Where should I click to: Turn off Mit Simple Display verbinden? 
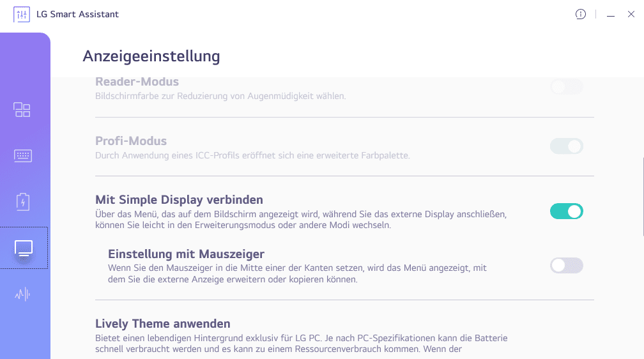566,211
